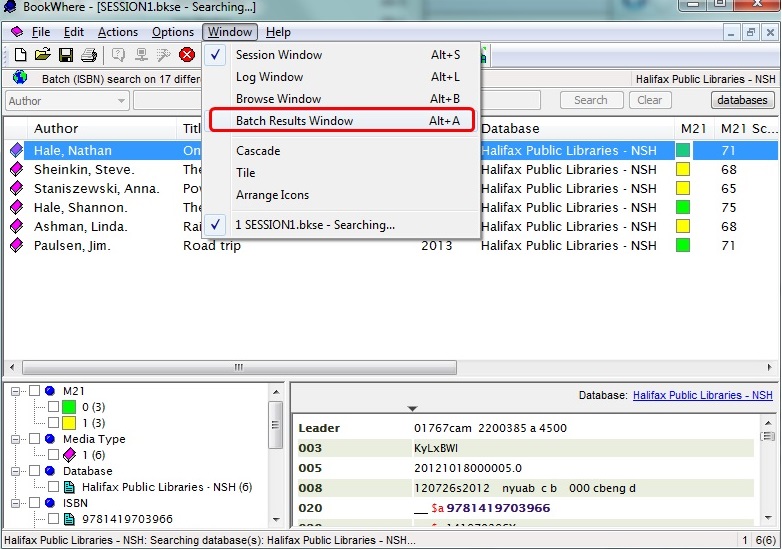
Task: Click book icon on Sheinkin, Steve row
Action: coord(16,169)
